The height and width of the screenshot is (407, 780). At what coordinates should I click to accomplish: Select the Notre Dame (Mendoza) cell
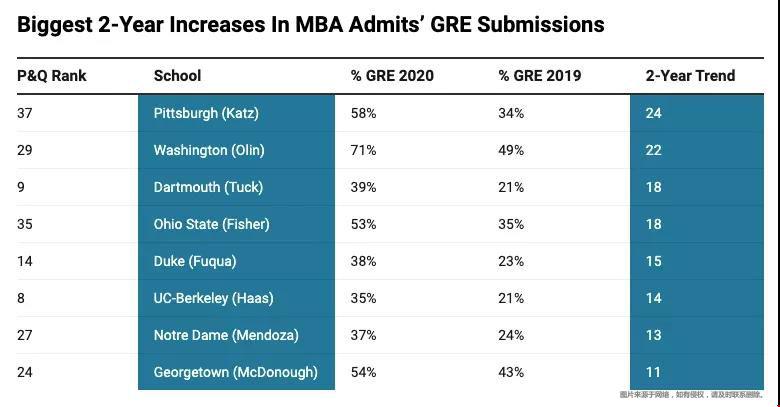pos(226,335)
